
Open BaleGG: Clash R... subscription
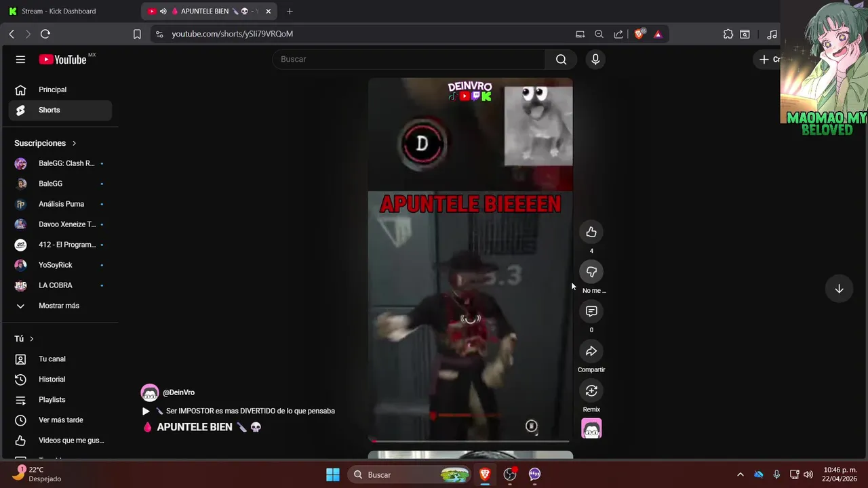60,163
